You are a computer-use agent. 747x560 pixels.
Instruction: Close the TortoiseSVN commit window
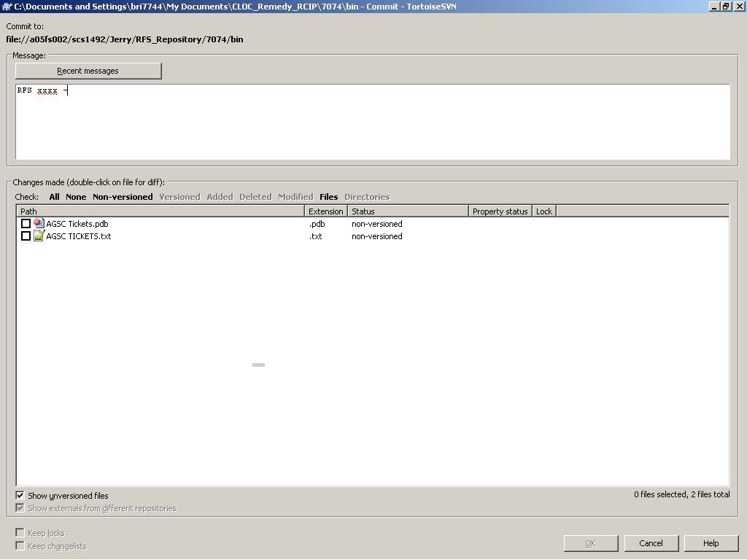pos(739,6)
